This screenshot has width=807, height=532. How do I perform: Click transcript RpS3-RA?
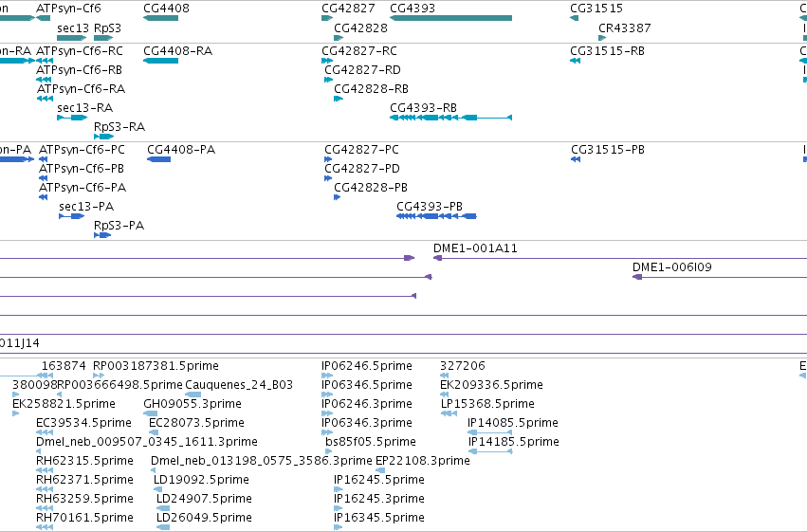[x=119, y=127]
